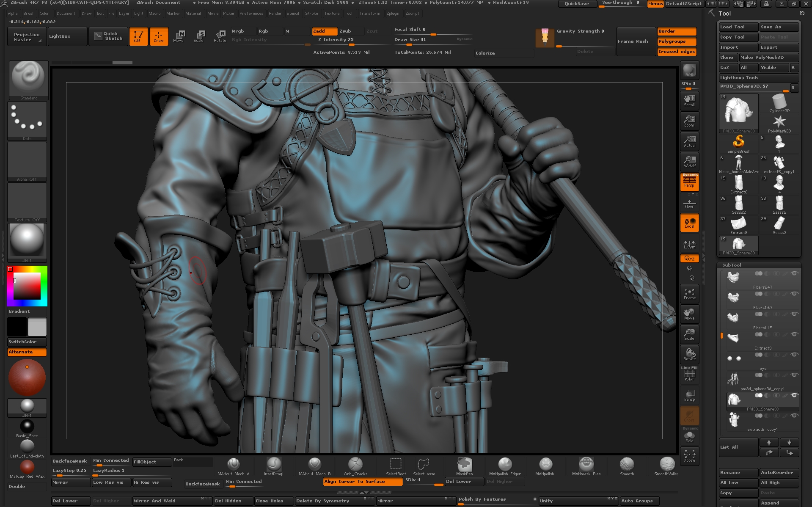Pick the Smooth brush
The image size is (812, 507).
(627, 467)
